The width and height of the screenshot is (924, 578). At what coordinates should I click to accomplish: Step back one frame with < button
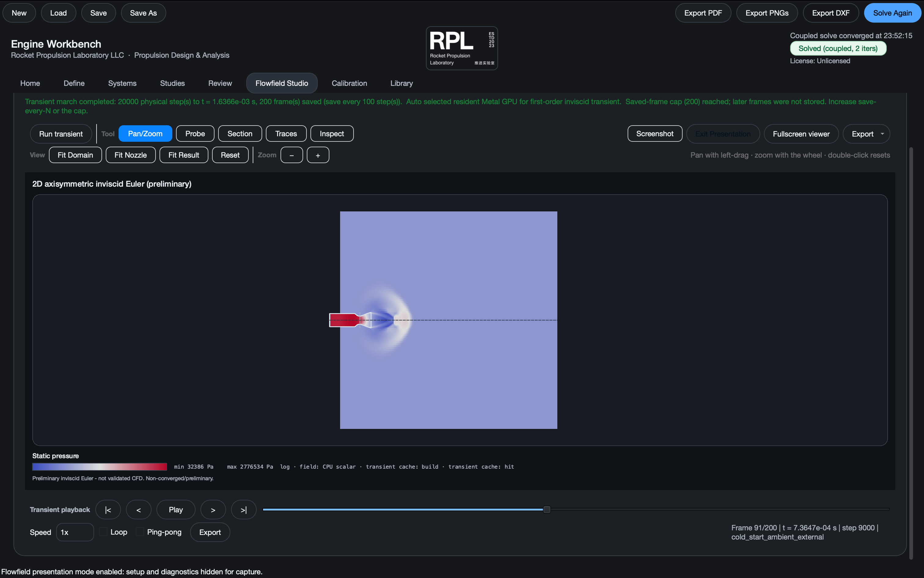139,510
